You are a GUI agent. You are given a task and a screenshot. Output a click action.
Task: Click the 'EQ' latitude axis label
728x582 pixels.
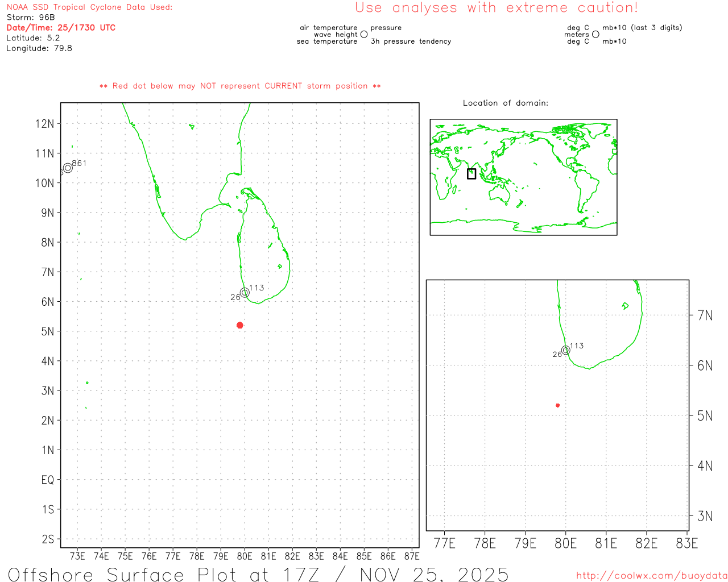(x=48, y=480)
